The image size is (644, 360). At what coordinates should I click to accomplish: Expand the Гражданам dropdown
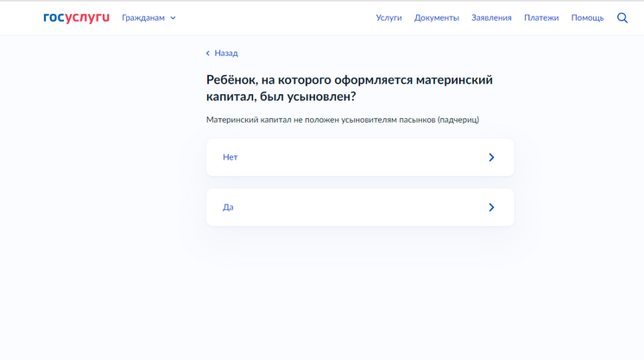point(148,17)
